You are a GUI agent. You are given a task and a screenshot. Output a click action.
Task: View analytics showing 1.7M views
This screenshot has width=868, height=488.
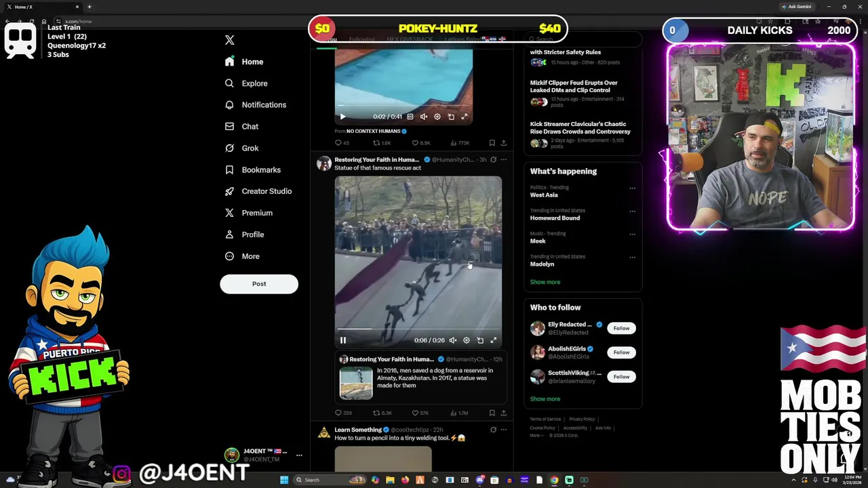[x=459, y=413]
